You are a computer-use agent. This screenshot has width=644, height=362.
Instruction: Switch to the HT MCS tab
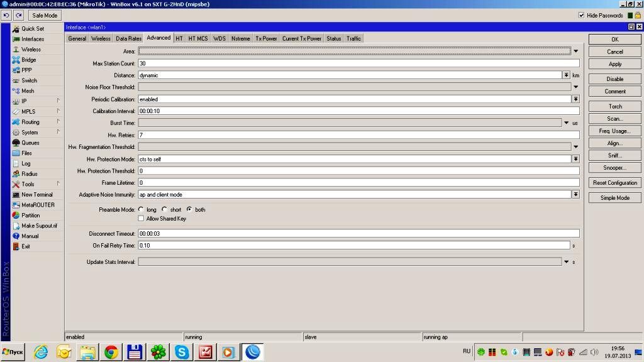(198, 38)
